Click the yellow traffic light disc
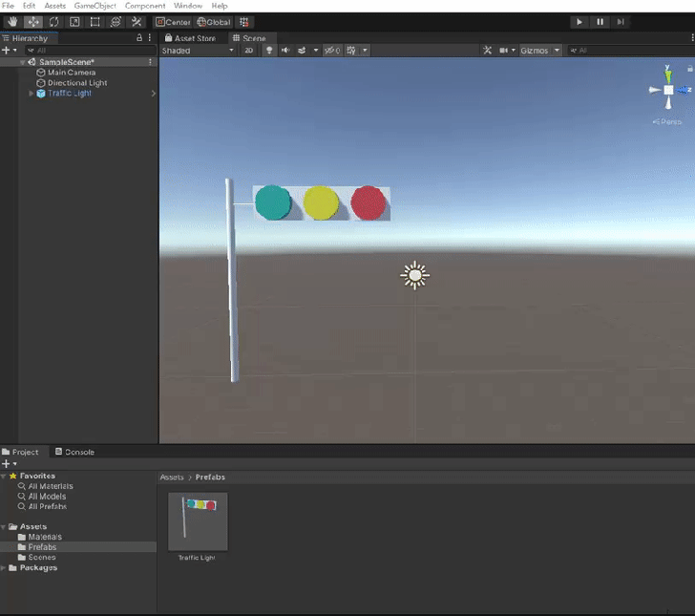The width and height of the screenshot is (695, 616). point(321,202)
